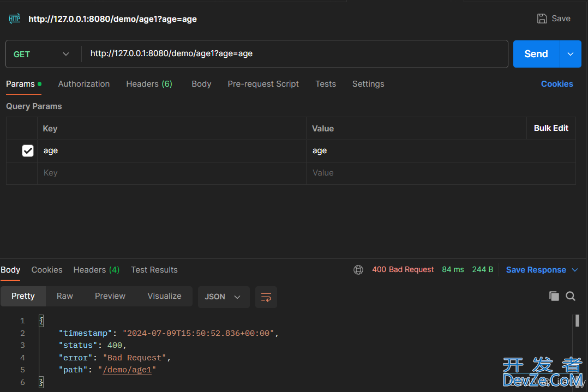This screenshot has width=588, height=392.
Task: Send the request with Send button
Action: [x=536, y=54]
